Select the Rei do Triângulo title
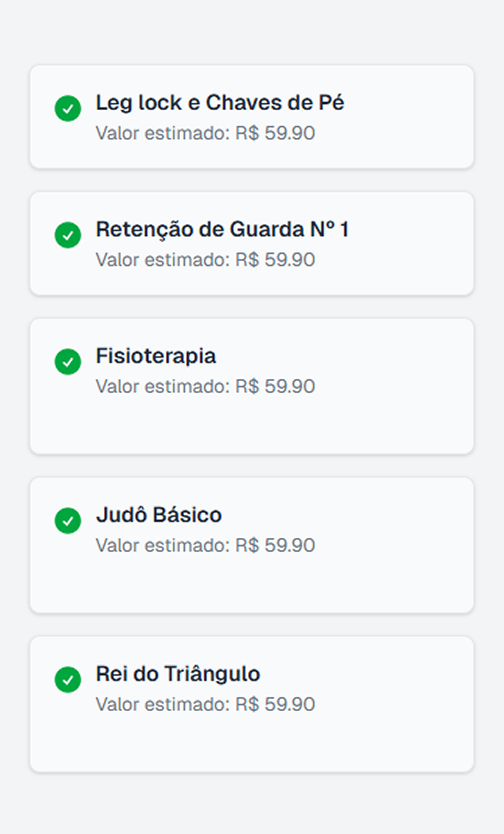This screenshot has width=504, height=834. point(178,674)
